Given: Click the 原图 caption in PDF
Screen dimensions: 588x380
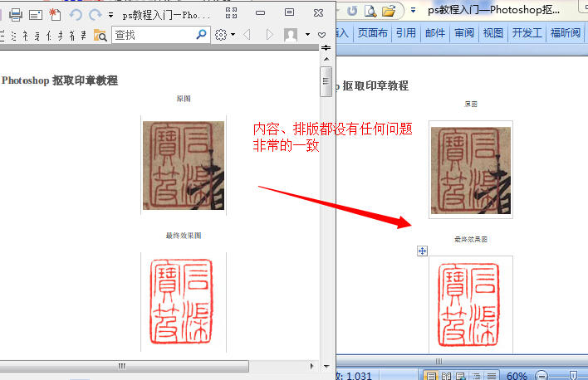Looking at the screenshot, I should (184, 99).
